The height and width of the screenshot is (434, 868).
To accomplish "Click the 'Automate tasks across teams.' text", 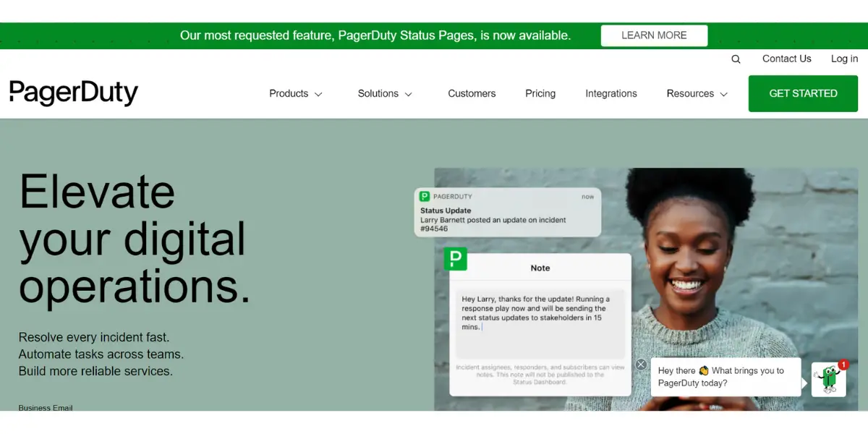I will coord(101,354).
